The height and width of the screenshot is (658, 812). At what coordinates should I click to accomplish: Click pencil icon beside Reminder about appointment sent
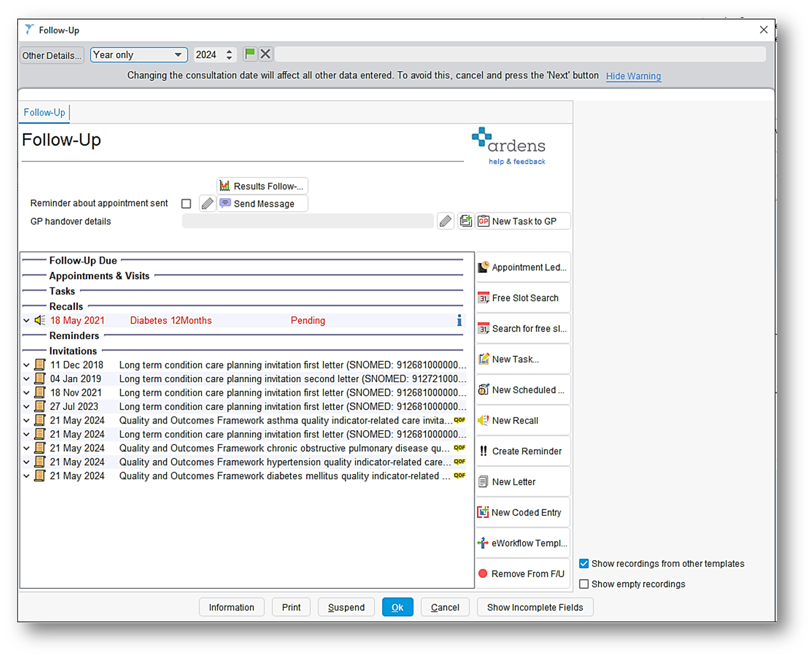tap(207, 204)
